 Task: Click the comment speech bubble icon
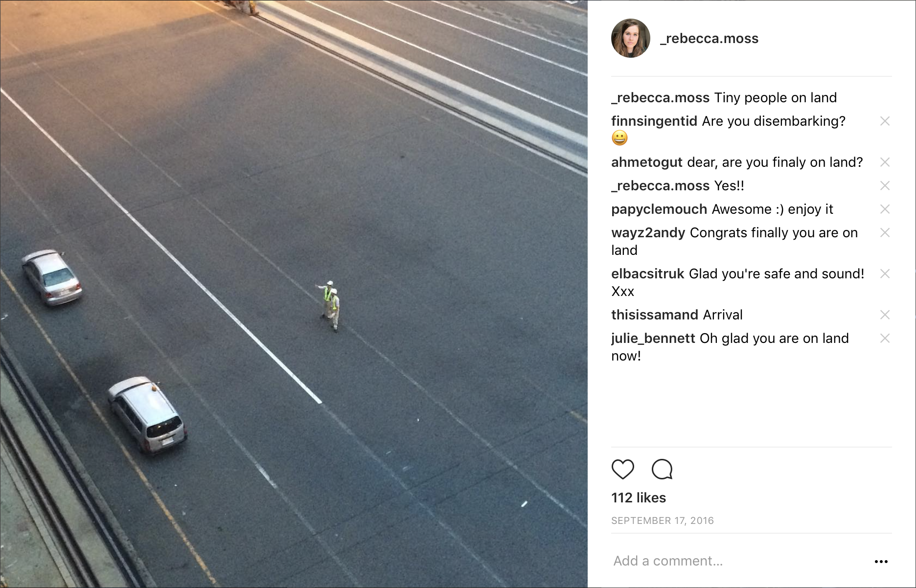662,470
